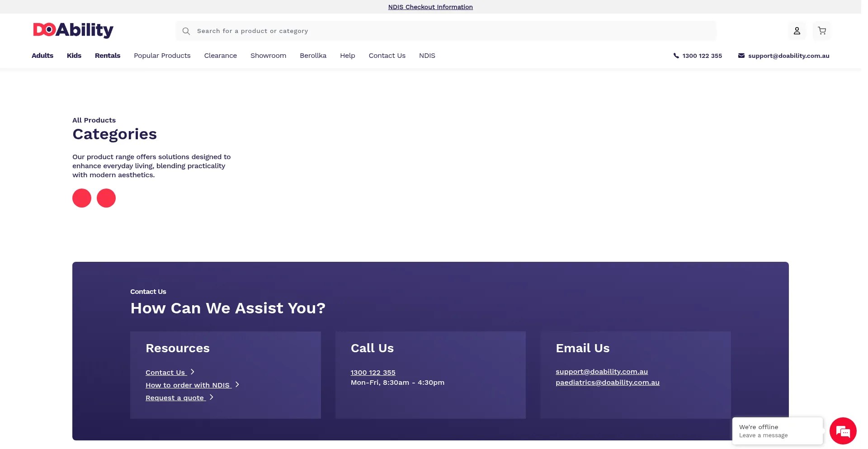This screenshot has width=868, height=449.
Task: Open the Request a quote link
Action: click(175, 398)
